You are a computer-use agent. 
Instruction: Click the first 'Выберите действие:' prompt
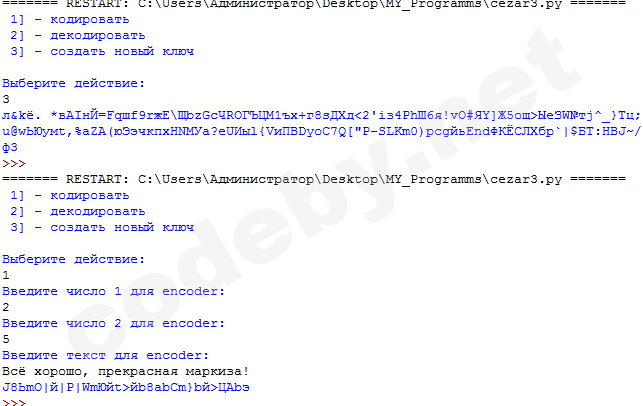coord(73,84)
